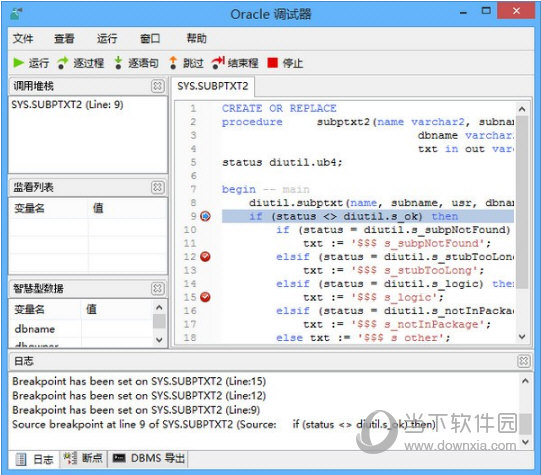Viewport: 541px width, 475px height.
Task: Click the down arrow of code editor scrollbar
Action: 522,336
